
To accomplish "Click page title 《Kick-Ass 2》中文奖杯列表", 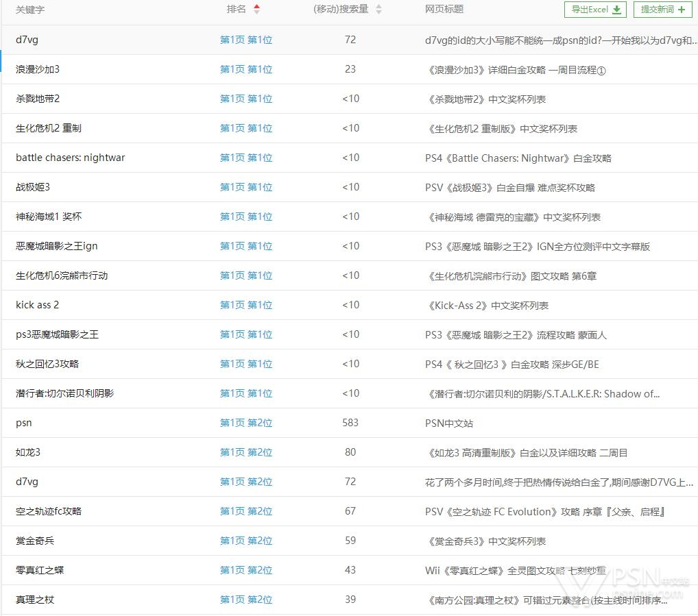I will tap(487, 306).
